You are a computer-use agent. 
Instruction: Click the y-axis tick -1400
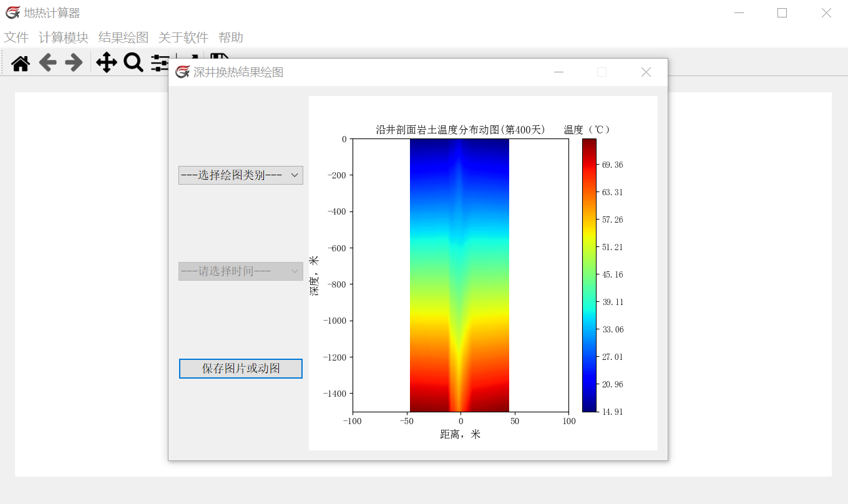coord(335,394)
